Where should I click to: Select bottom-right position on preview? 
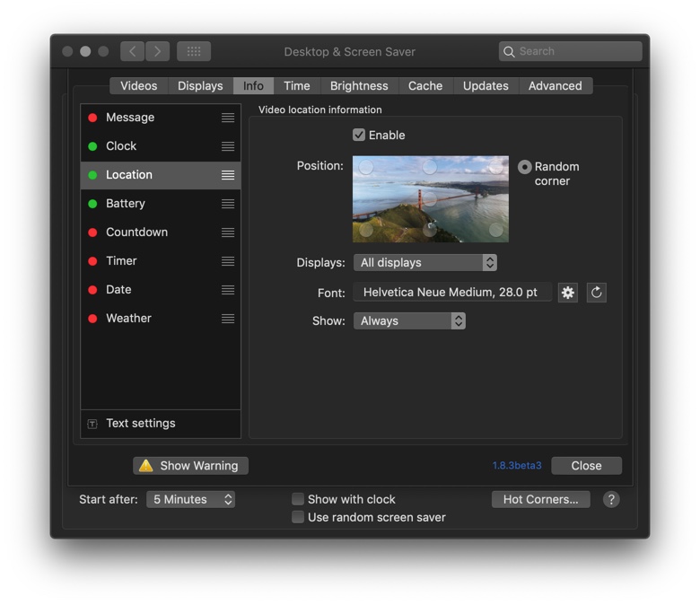(495, 230)
